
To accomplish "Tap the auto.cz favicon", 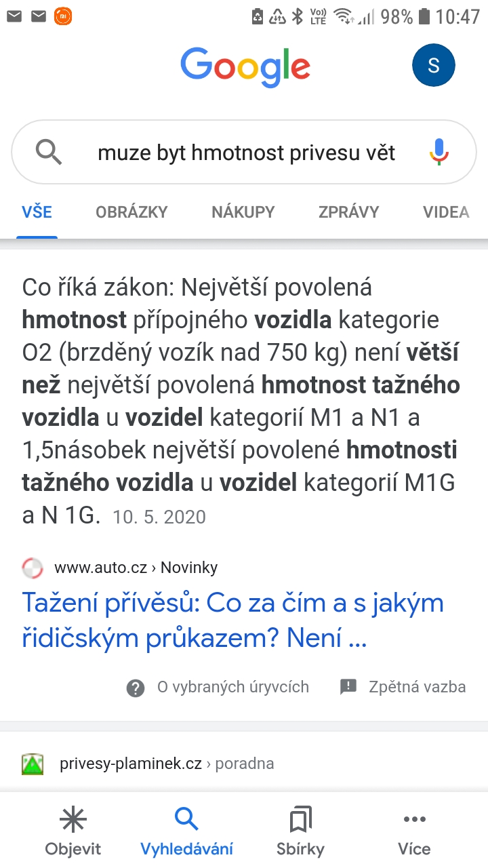I will [x=33, y=568].
